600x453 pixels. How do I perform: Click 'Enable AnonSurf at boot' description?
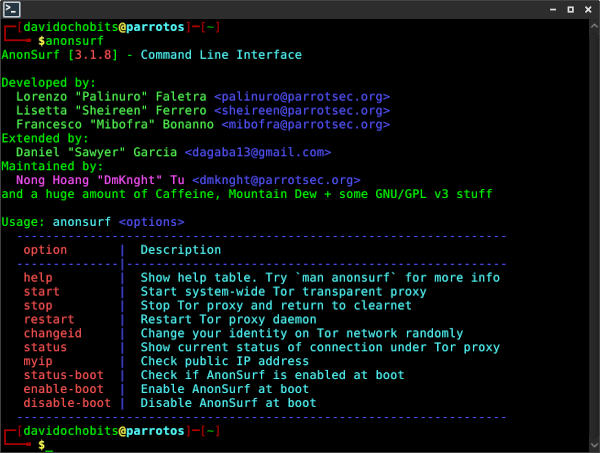click(225, 389)
